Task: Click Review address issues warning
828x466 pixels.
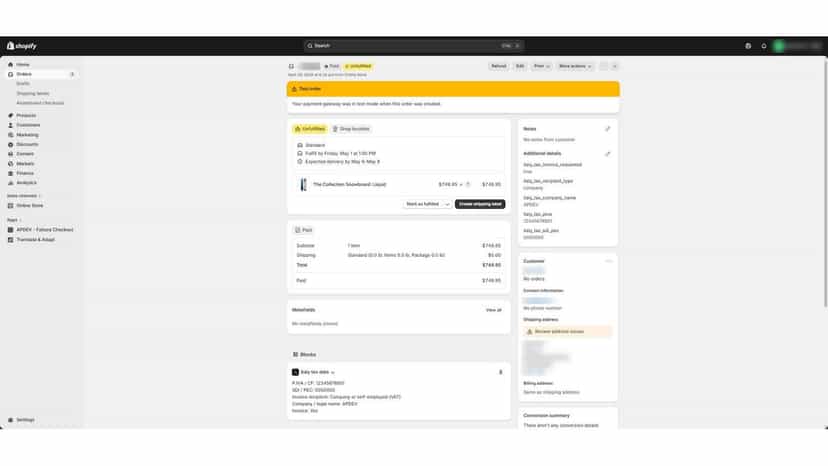Action: [x=568, y=332]
